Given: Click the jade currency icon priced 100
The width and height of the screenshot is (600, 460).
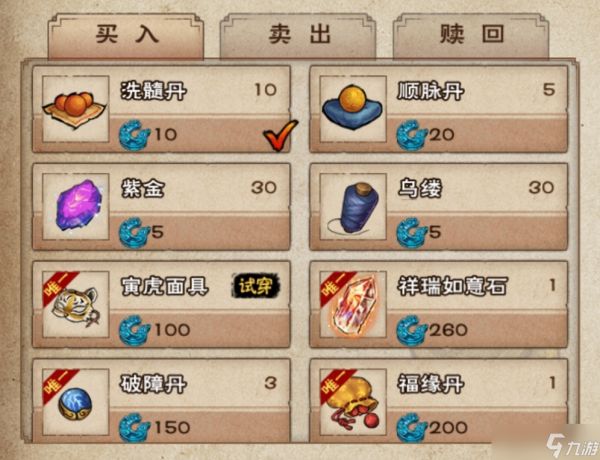Looking at the screenshot, I should (134, 330).
